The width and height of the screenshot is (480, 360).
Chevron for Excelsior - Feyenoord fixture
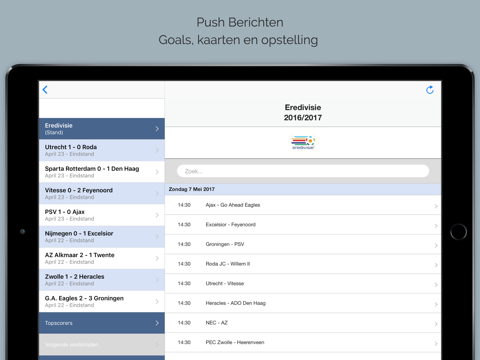436,226
